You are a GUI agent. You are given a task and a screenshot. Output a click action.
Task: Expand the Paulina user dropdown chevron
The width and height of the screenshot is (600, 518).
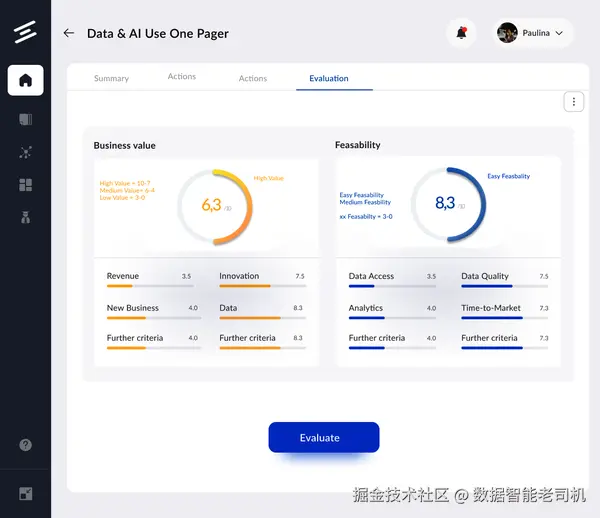coord(559,33)
